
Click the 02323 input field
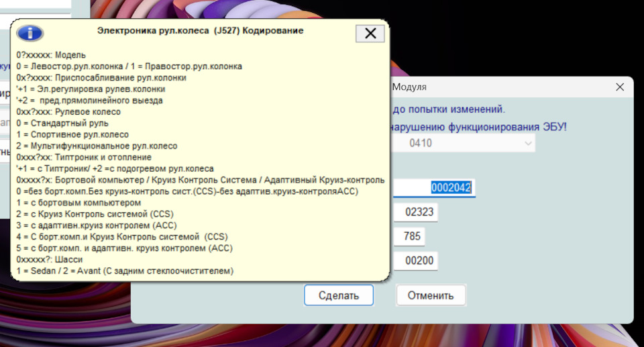pos(416,212)
